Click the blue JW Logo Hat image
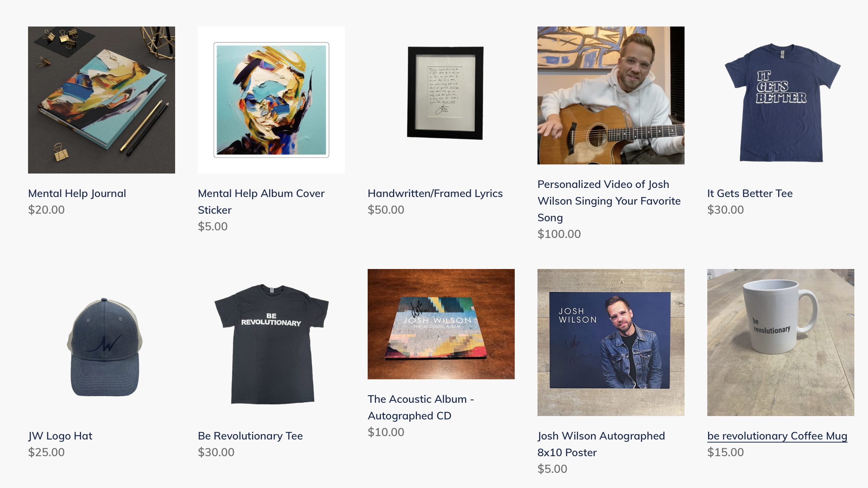 pos(105,347)
